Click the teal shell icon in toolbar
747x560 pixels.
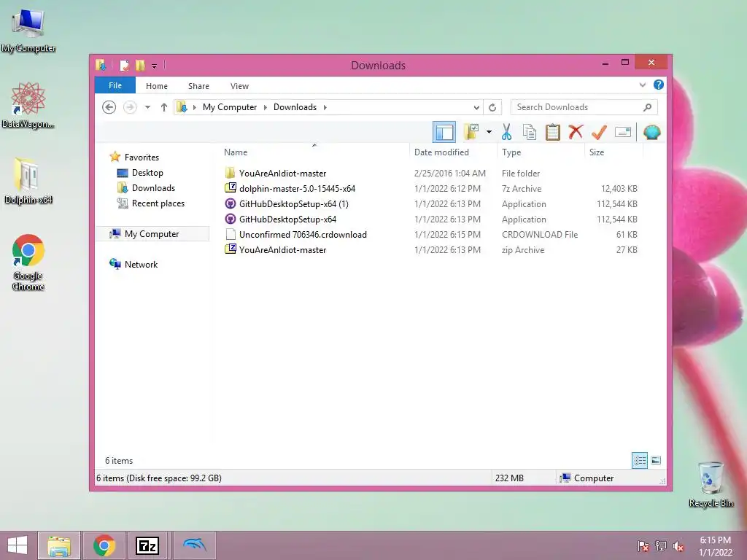pos(651,132)
